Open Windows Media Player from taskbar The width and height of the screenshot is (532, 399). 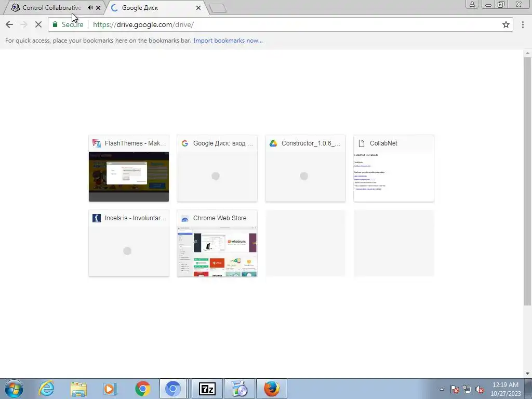coord(110,389)
